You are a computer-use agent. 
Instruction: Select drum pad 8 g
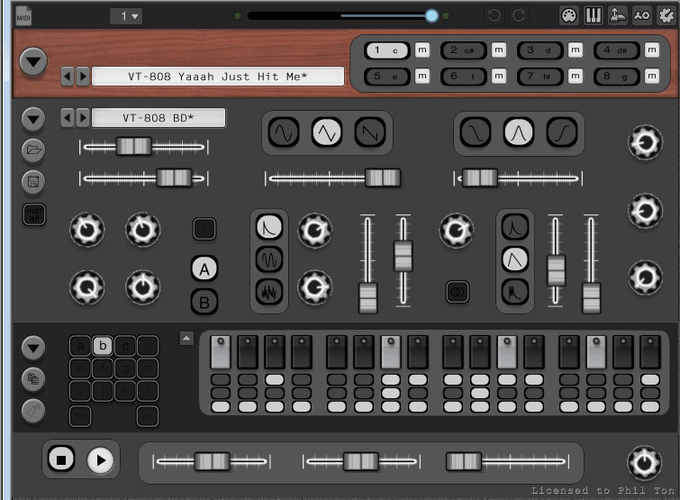tap(616, 77)
